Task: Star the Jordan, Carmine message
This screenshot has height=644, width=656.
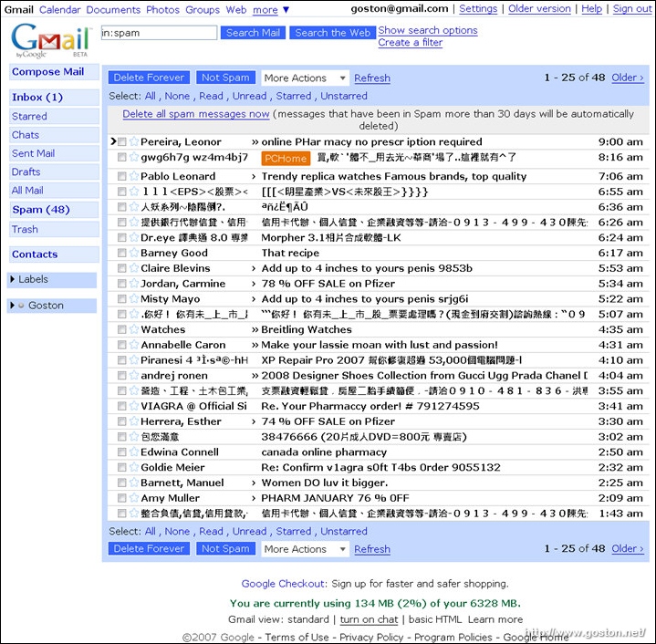Action: pos(134,284)
